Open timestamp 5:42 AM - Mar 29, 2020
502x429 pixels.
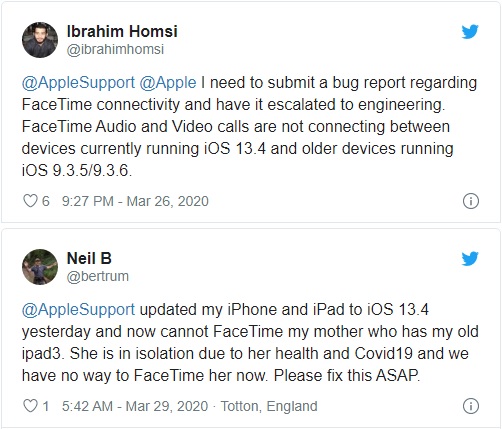point(135,406)
